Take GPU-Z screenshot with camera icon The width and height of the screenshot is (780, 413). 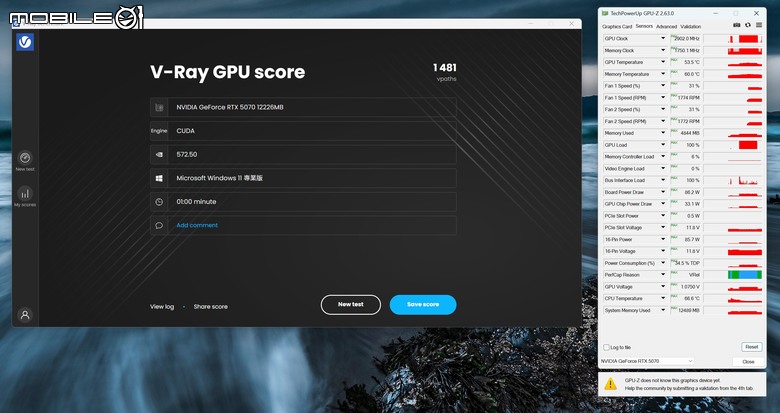coord(737,25)
